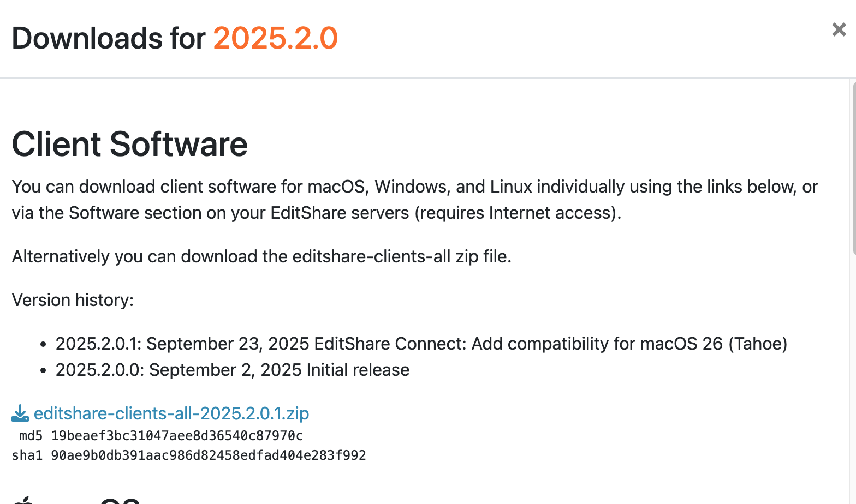Click the orange 2025.2.0 version label
Screen dimensions: 856x504
276,37
